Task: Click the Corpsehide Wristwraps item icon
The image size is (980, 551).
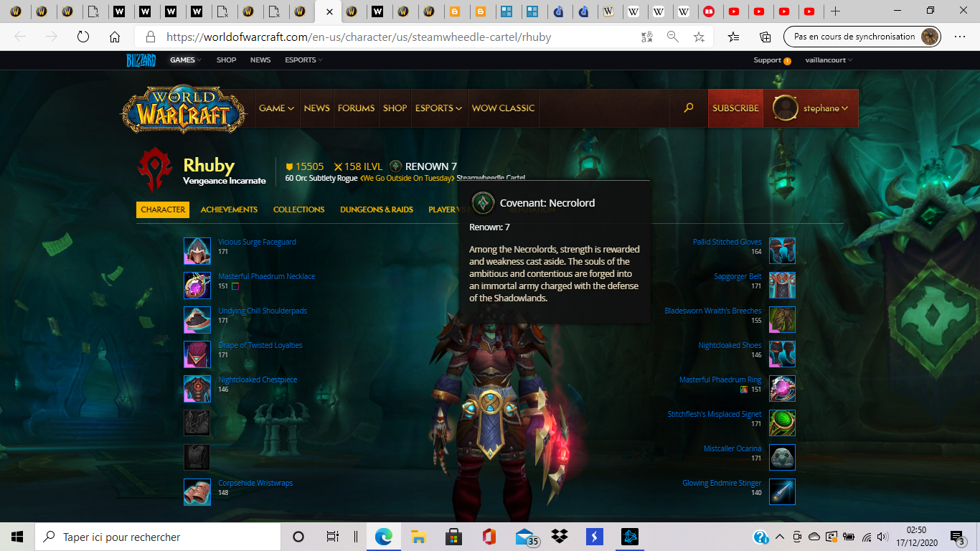Action: [x=197, y=492]
